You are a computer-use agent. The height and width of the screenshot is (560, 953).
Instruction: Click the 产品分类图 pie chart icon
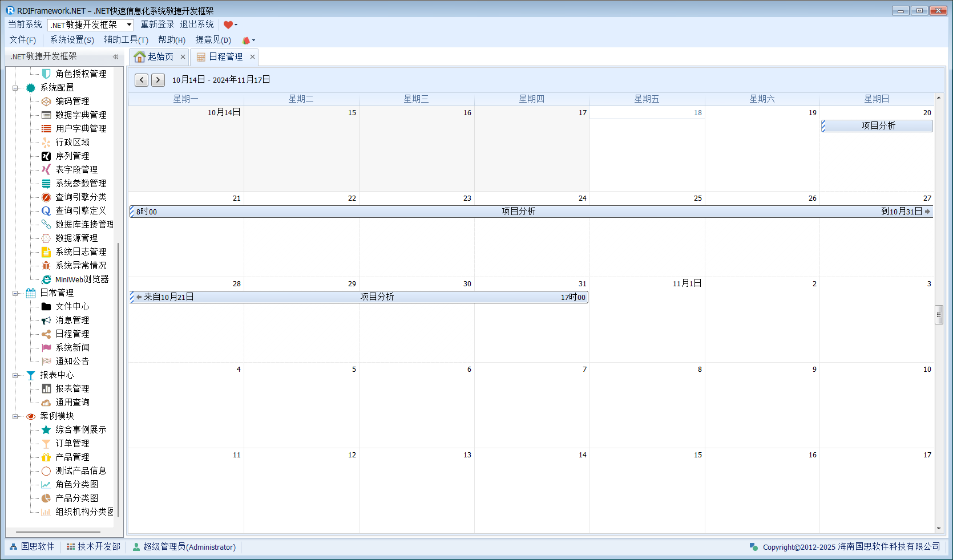[x=46, y=498]
